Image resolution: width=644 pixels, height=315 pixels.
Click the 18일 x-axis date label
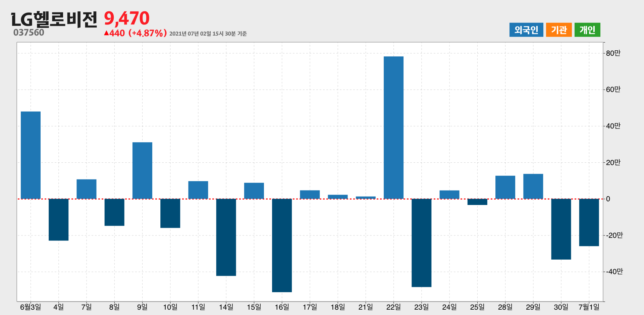click(x=338, y=307)
